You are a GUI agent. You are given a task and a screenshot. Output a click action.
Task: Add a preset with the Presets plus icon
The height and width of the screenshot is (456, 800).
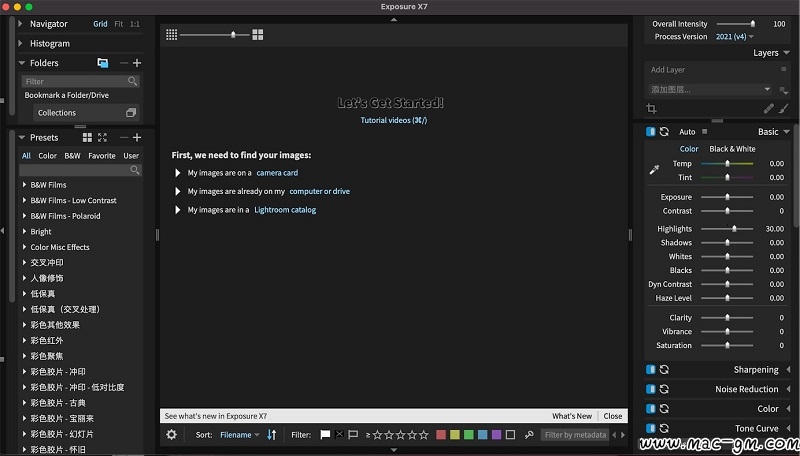[x=137, y=137]
